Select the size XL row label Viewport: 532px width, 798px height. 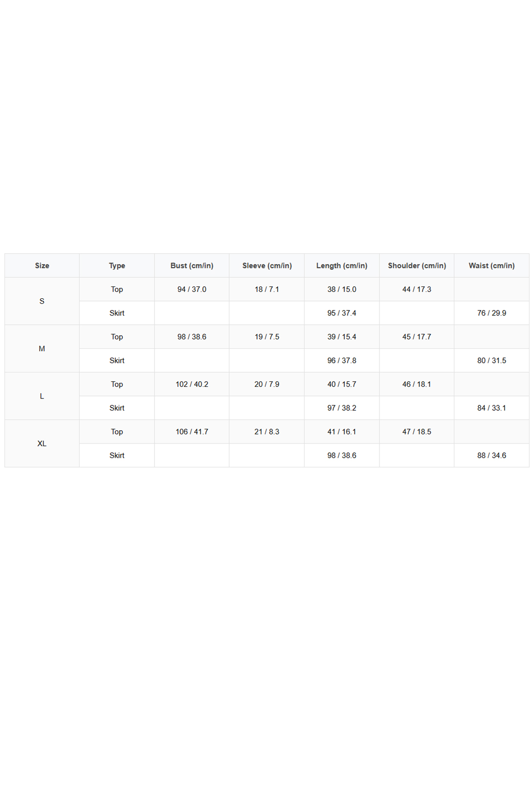42,443
